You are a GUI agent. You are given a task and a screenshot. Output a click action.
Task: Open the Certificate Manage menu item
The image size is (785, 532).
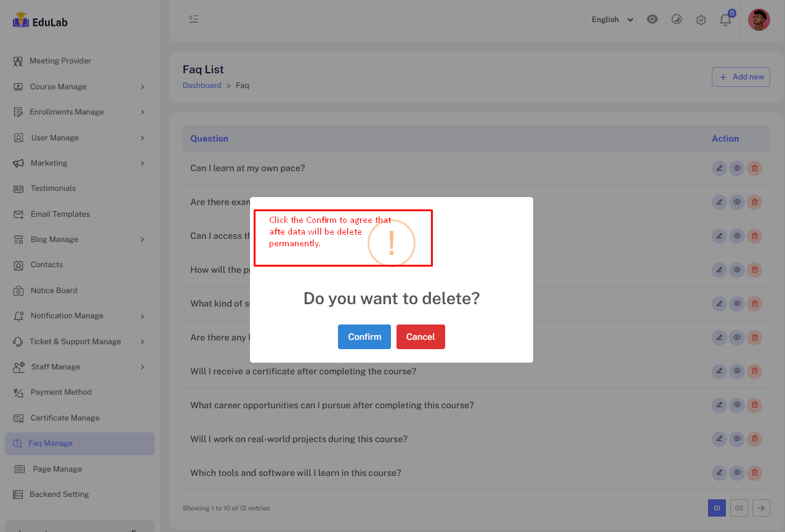tap(65, 418)
